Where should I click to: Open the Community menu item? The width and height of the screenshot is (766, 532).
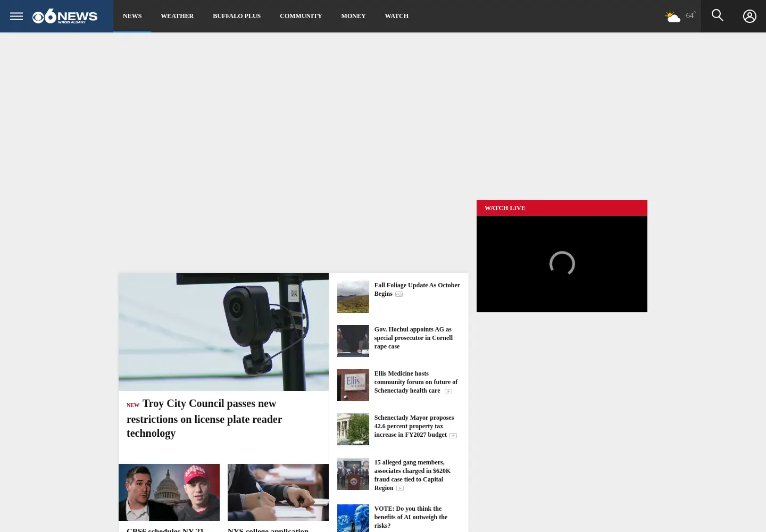[x=301, y=16]
